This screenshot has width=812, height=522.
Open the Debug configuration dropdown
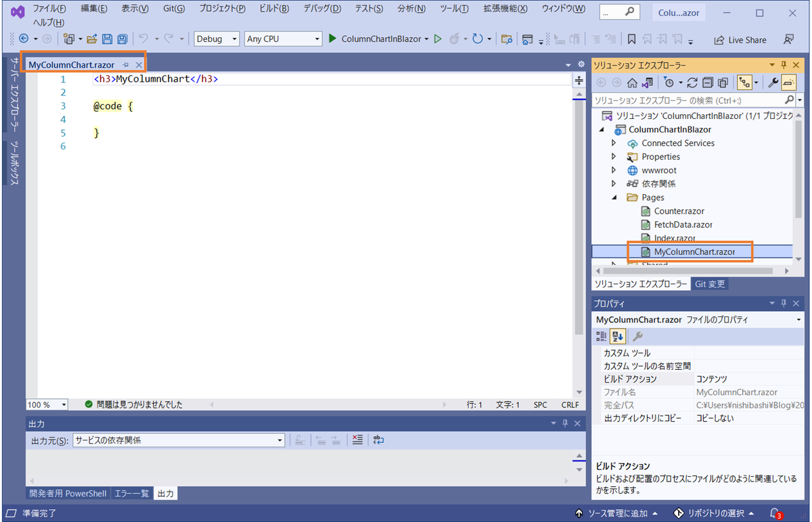tap(217, 39)
